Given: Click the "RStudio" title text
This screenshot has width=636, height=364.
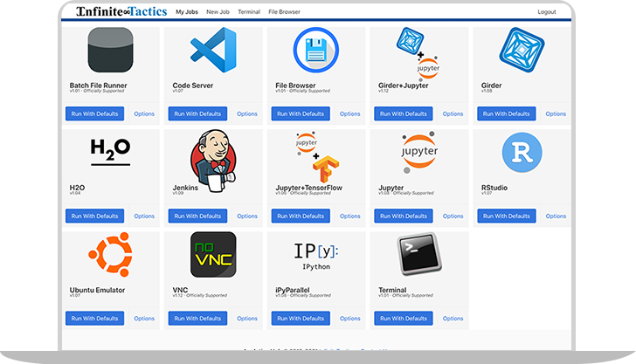Looking at the screenshot, I should point(494,188).
